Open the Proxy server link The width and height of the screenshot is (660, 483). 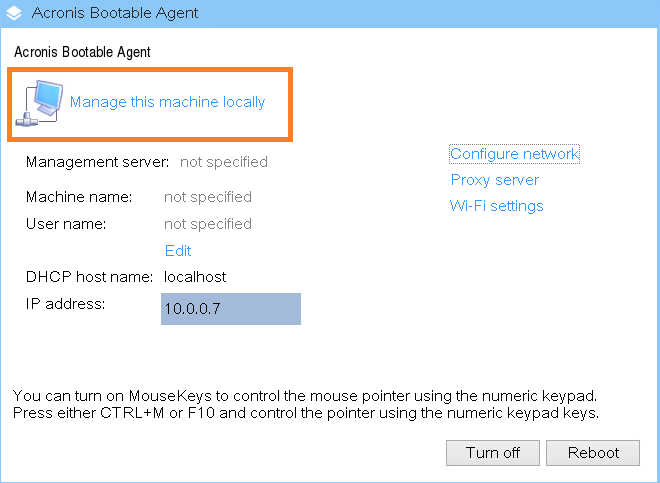pyautogui.click(x=495, y=180)
